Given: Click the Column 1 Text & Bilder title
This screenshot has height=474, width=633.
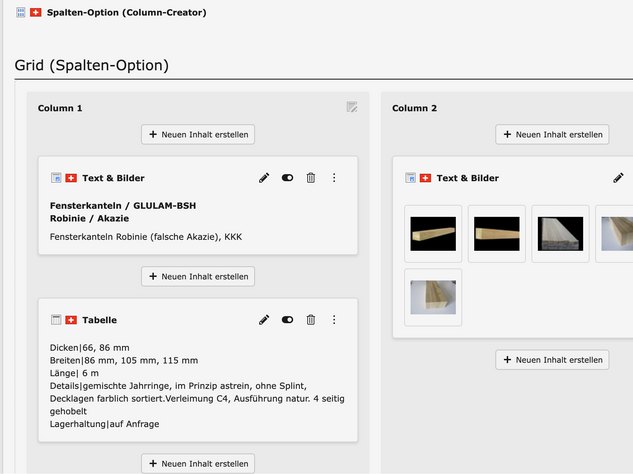Looking at the screenshot, I should pos(113,178).
